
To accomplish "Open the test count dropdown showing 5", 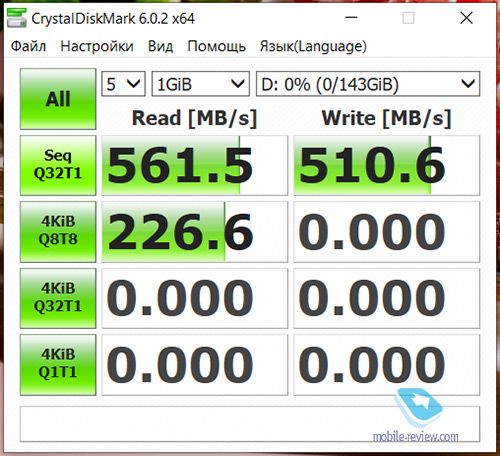I will coord(123,84).
